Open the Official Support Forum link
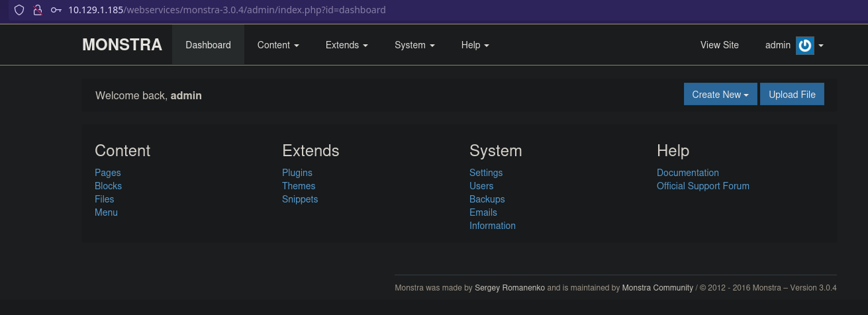The image size is (868, 315). (702, 186)
